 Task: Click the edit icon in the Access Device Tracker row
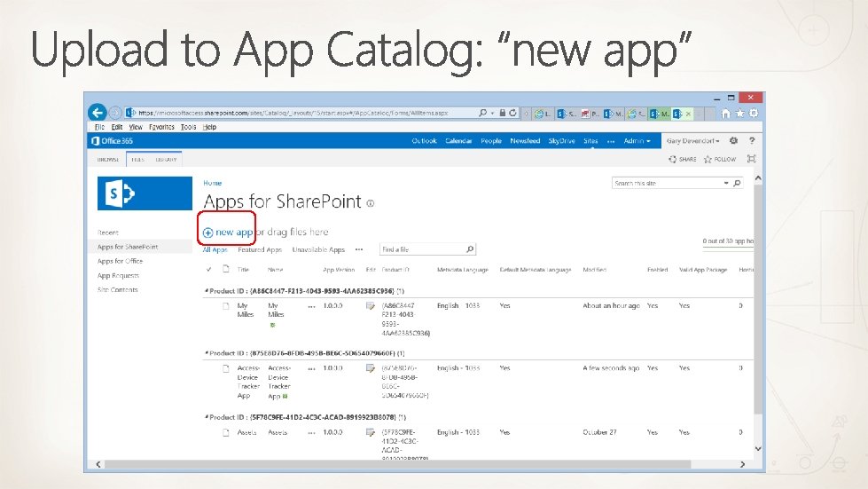click(x=371, y=368)
